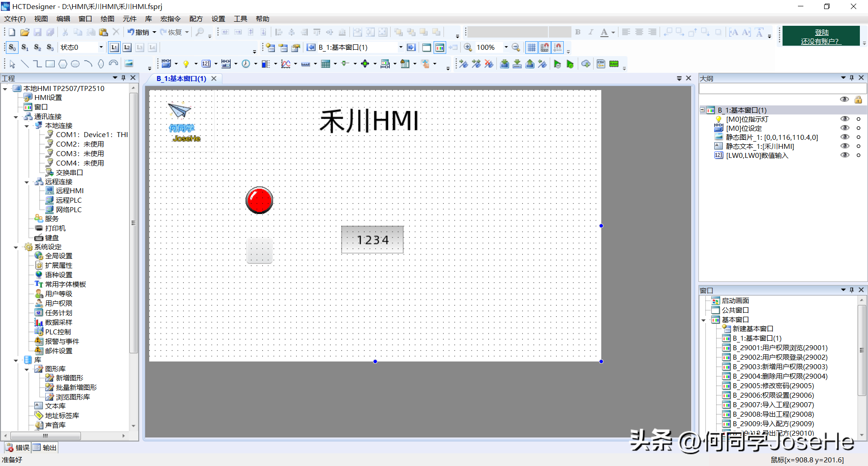Select the L2 language button
Image resolution: width=868 pixels, height=466 pixels.
(x=127, y=48)
